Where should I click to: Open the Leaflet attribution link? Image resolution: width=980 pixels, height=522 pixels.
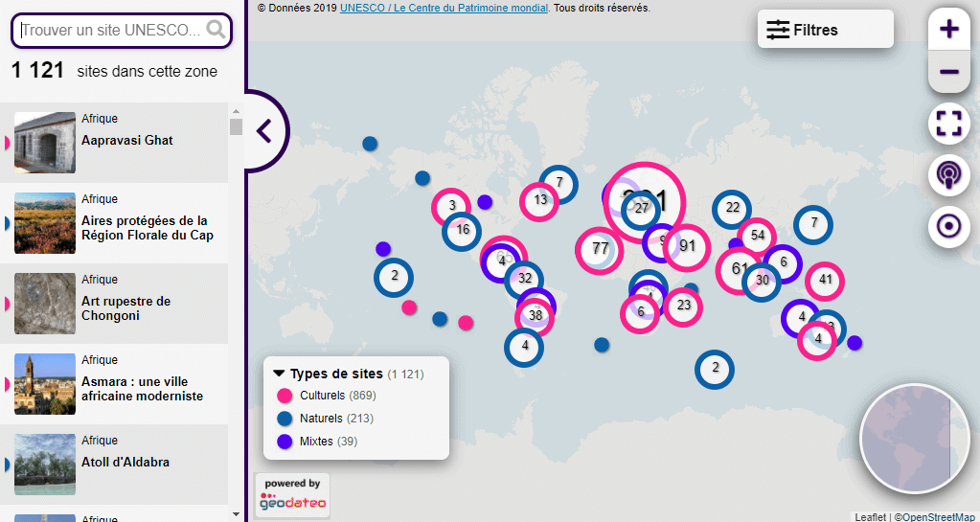coord(870,517)
